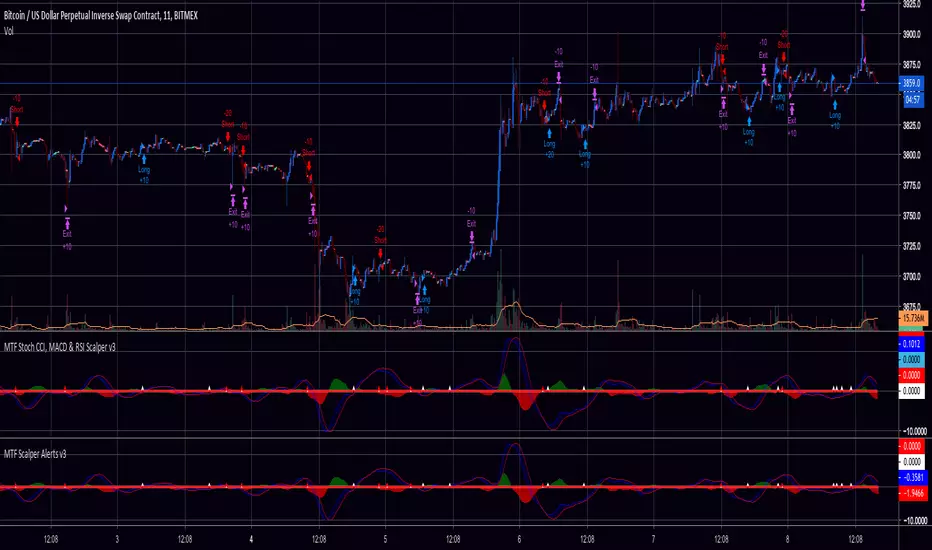Click the Long +20 trade marker
The image size is (932, 550).
pos(549,143)
